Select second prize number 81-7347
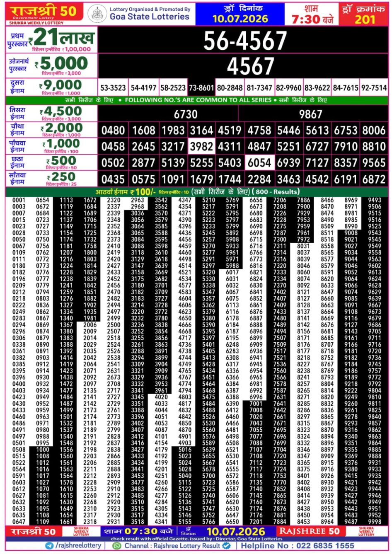The width and height of the screenshot is (392, 554). click(x=259, y=88)
